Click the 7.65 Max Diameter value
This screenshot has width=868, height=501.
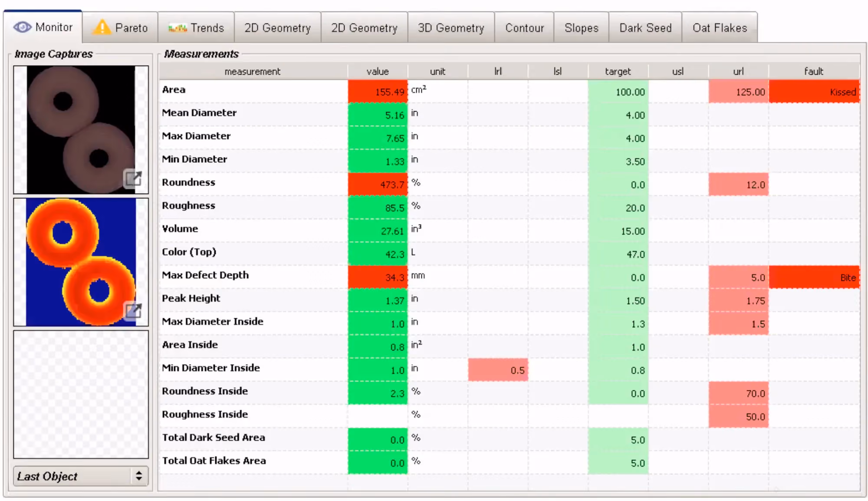pos(378,138)
